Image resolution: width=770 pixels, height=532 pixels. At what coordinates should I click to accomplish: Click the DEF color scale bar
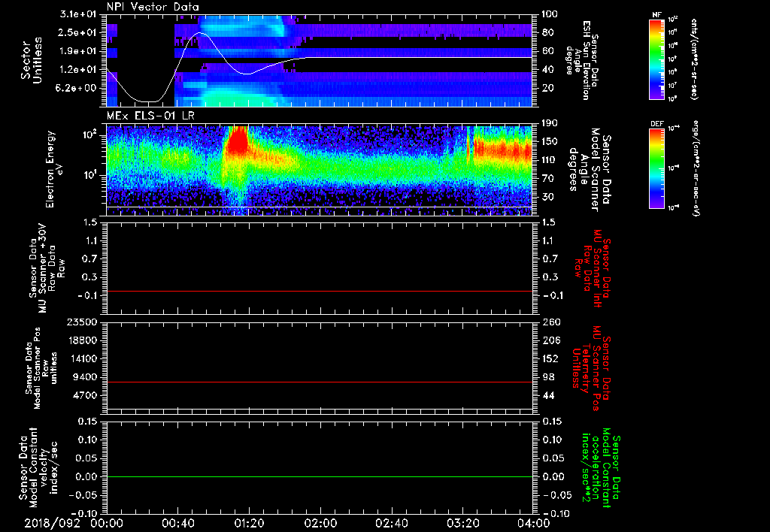tap(657, 169)
